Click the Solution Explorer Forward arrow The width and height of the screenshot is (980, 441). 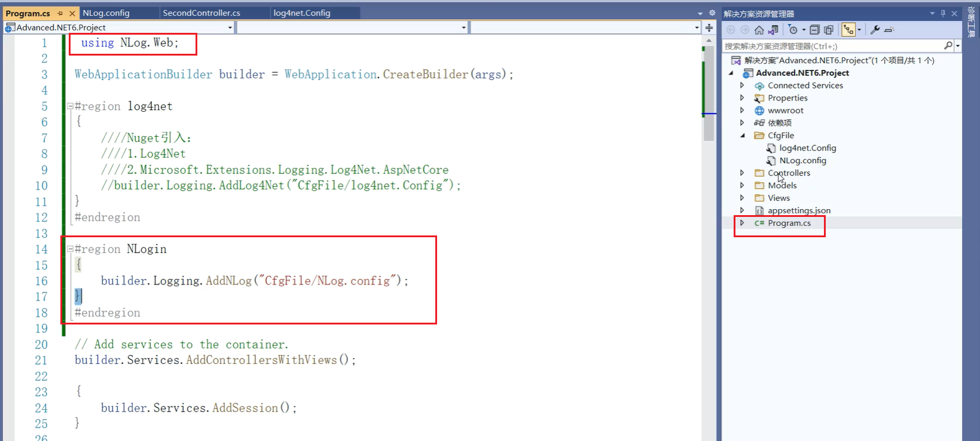coord(744,30)
